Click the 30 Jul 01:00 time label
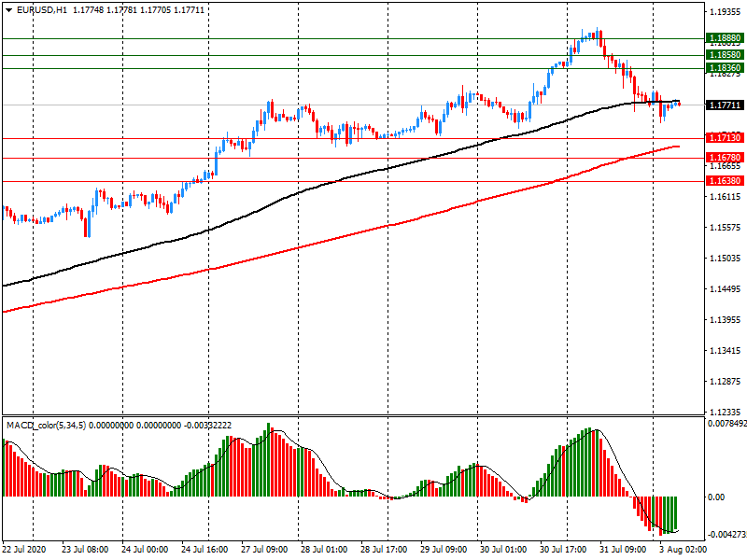This screenshot has height=560, width=747. (x=503, y=550)
